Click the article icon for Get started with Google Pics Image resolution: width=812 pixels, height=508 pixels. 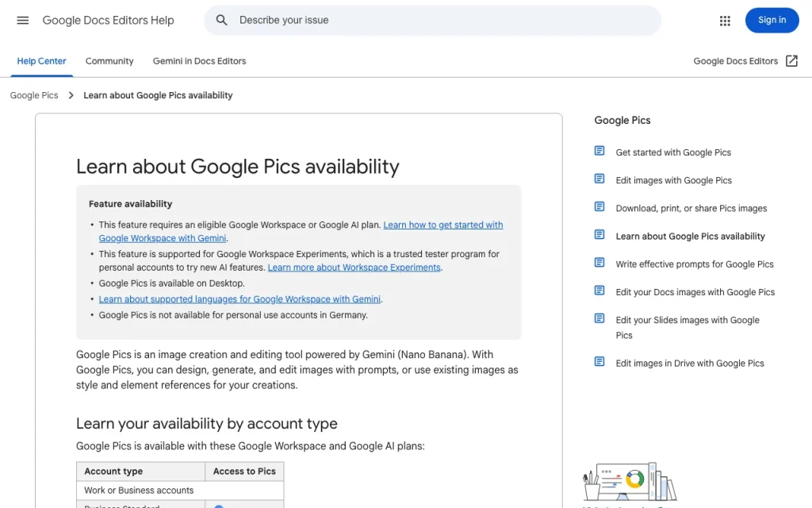tap(599, 151)
